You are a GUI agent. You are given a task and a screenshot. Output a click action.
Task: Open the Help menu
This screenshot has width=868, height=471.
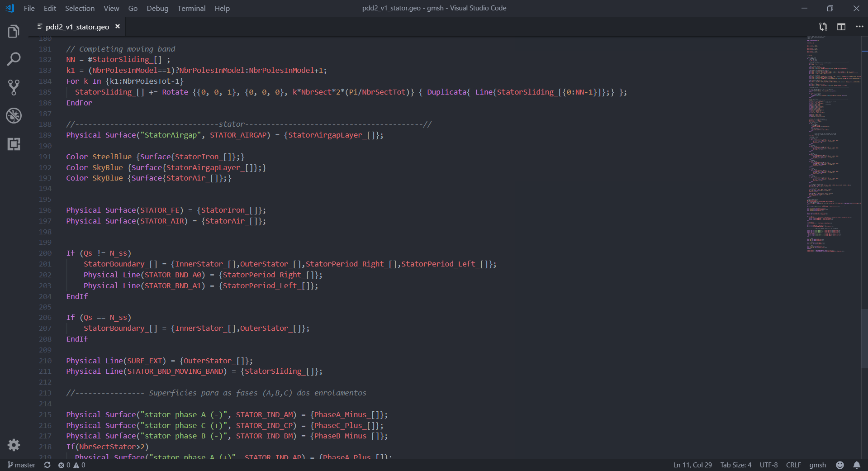tap(222, 8)
